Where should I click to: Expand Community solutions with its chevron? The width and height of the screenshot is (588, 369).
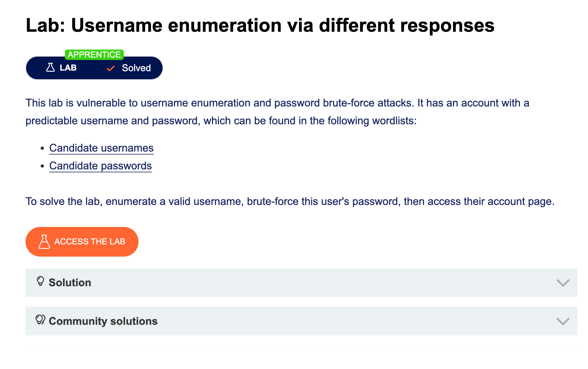pyautogui.click(x=563, y=321)
